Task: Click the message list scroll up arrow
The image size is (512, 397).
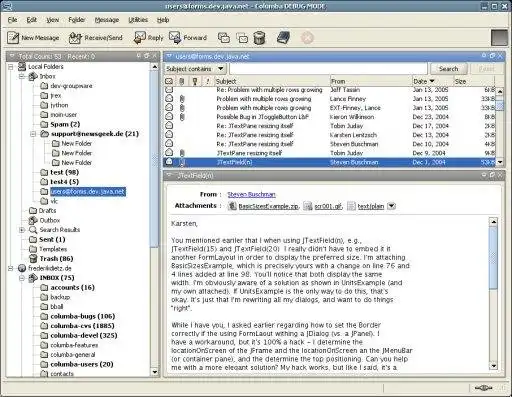Action: pyautogui.click(x=500, y=91)
